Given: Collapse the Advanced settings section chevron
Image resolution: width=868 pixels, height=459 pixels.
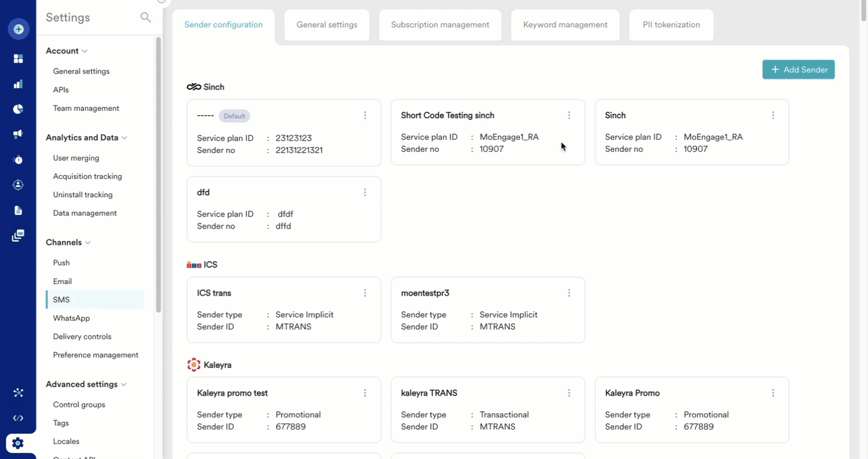Looking at the screenshot, I should pos(124,385).
